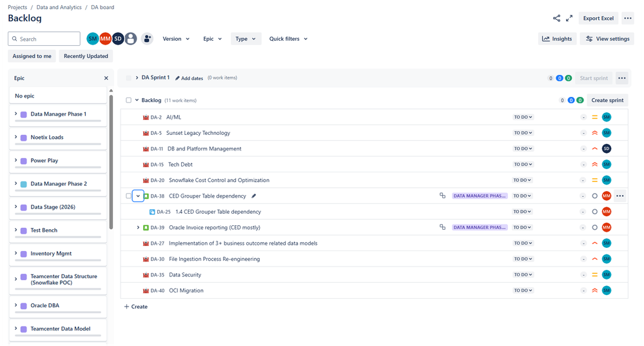This screenshot has width=644, height=346.
Task: Select the No epic item in Epic panel
Action: (x=58, y=96)
